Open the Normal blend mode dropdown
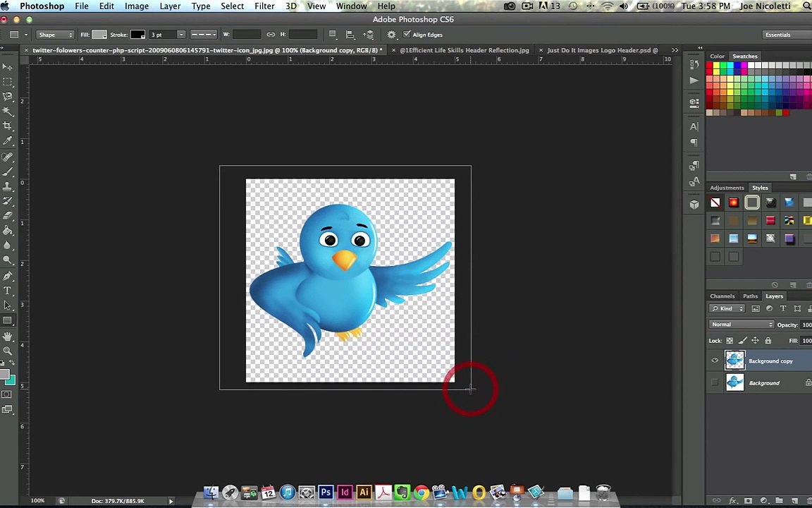812x508 pixels. (x=741, y=325)
